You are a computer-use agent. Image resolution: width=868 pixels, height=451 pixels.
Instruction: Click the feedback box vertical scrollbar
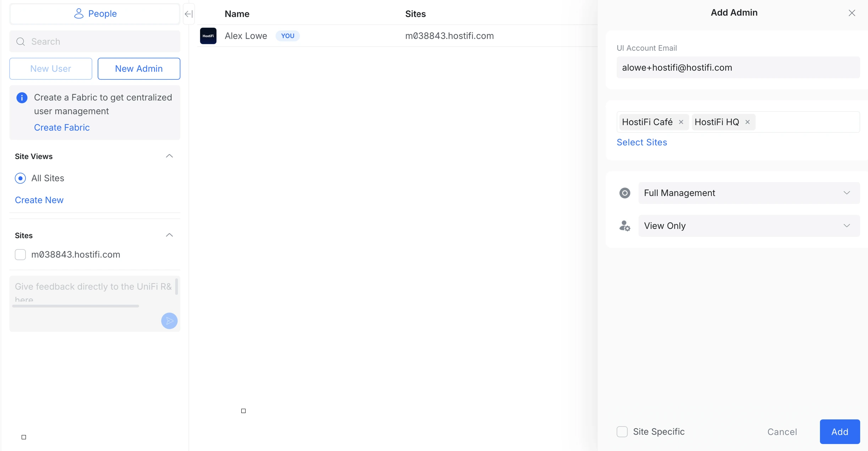(176, 287)
